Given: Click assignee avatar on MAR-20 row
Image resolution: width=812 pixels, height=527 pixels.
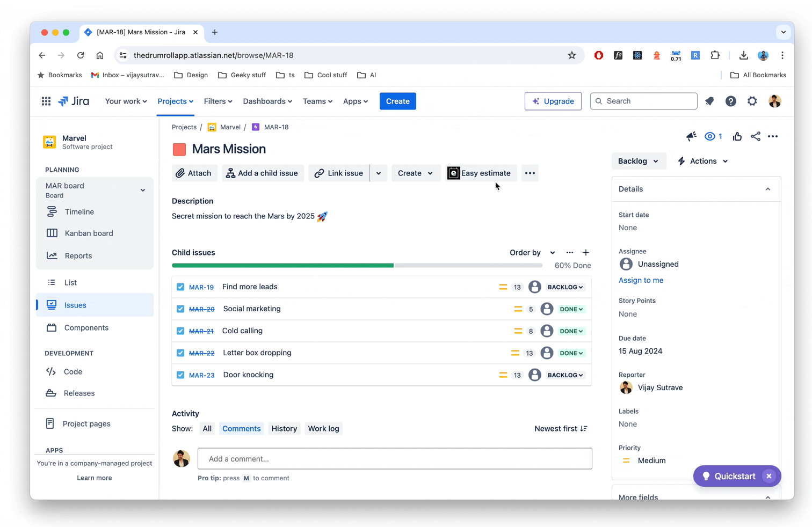Looking at the screenshot, I should pyautogui.click(x=547, y=309).
